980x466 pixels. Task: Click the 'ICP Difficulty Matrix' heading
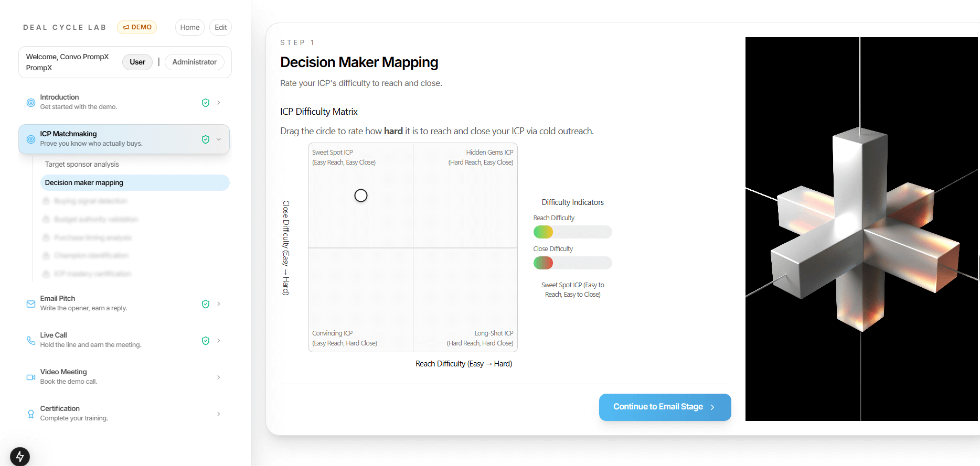(319, 112)
